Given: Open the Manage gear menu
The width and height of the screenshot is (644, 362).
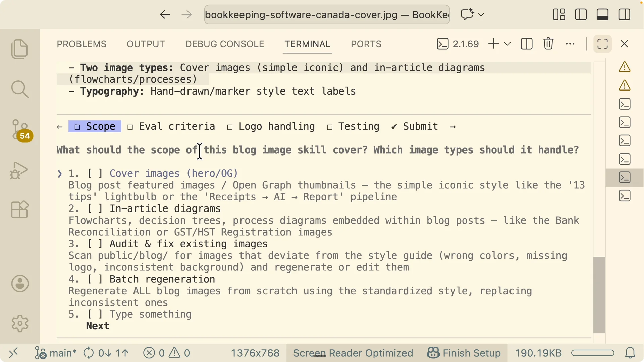Looking at the screenshot, I should tap(20, 323).
